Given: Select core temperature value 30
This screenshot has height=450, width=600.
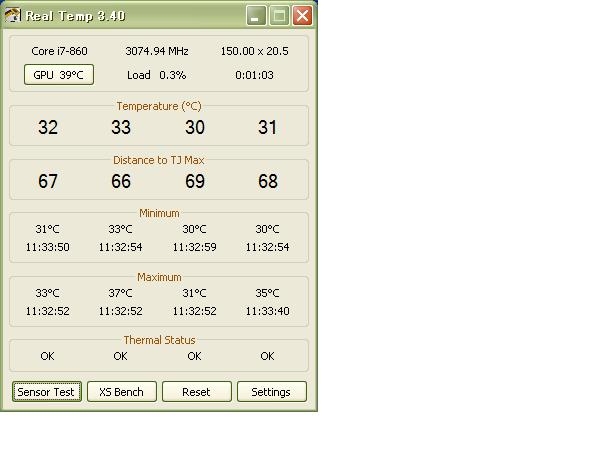Looking at the screenshot, I should point(195,127).
